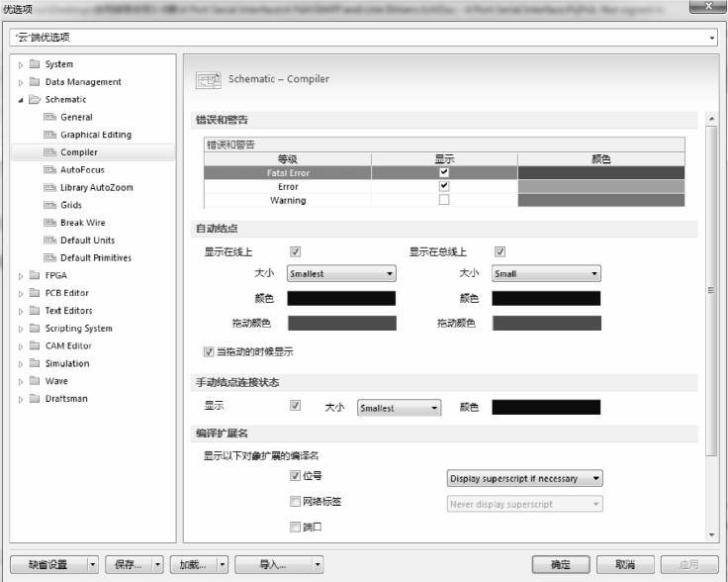Toggle the Fatal Error display checkbox
The width and height of the screenshot is (728, 582).
[444, 172]
